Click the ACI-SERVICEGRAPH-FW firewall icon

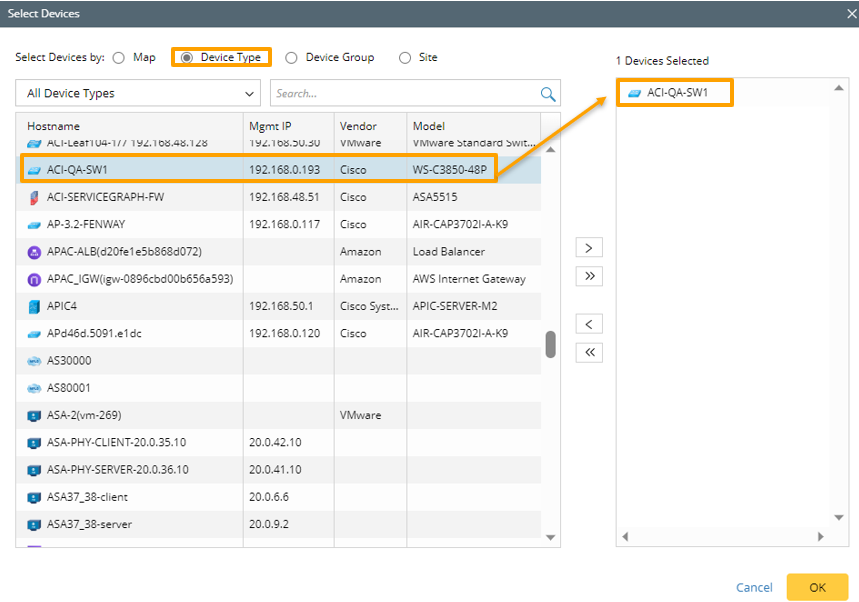(34, 197)
